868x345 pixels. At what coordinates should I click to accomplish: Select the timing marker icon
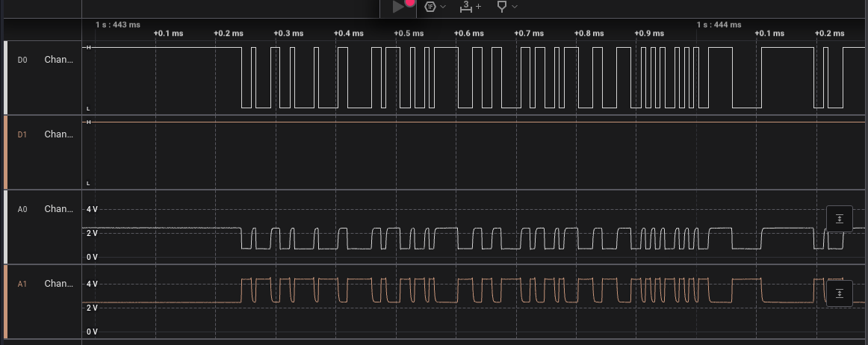(x=502, y=7)
